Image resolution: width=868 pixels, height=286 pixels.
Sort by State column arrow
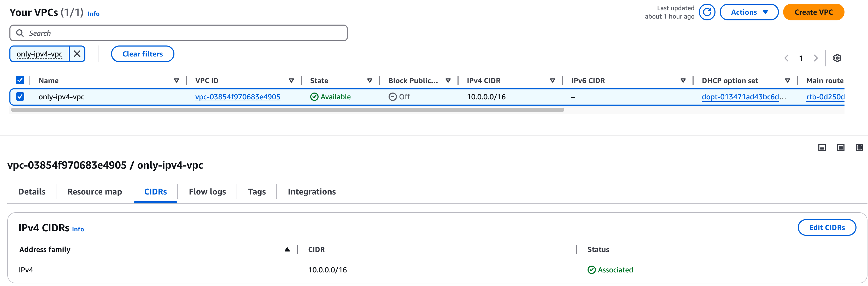pyautogui.click(x=370, y=81)
